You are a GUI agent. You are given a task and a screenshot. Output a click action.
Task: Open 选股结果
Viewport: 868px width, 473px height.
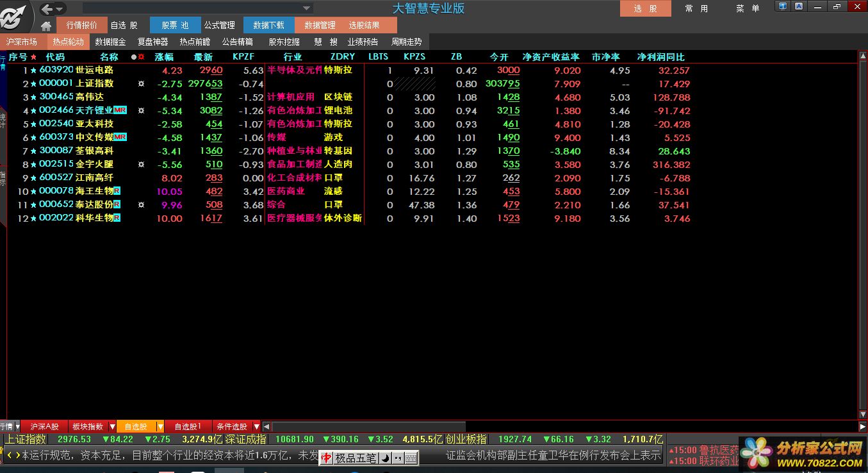click(x=364, y=26)
